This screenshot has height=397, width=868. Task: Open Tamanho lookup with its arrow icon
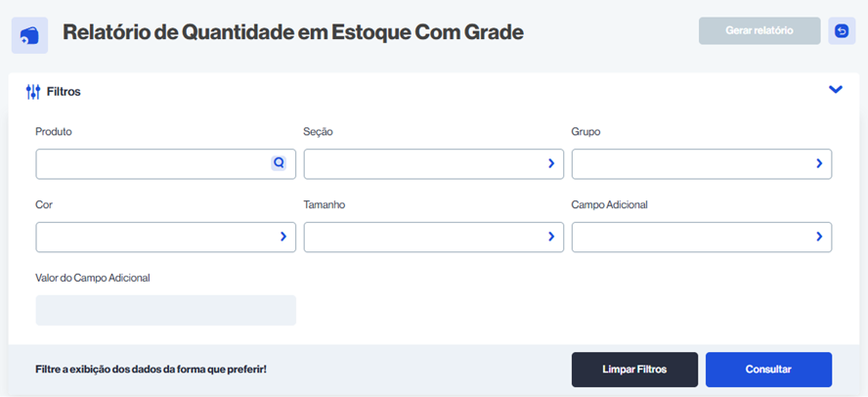click(x=551, y=237)
